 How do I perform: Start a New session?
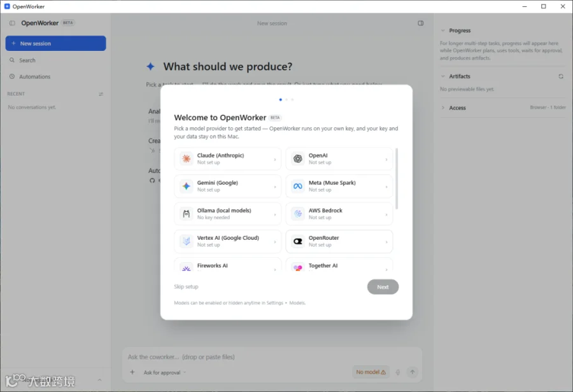[55, 43]
